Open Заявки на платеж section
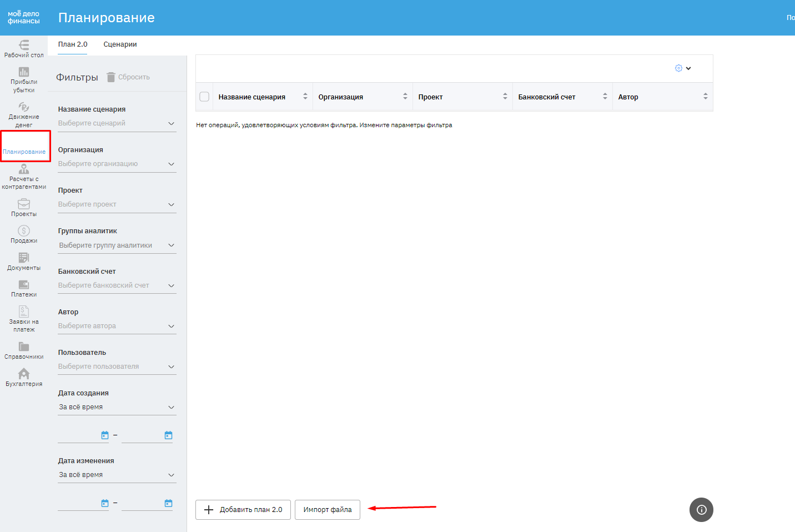Image resolution: width=795 pixels, height=532 pixels. click(x=24, y=320)
